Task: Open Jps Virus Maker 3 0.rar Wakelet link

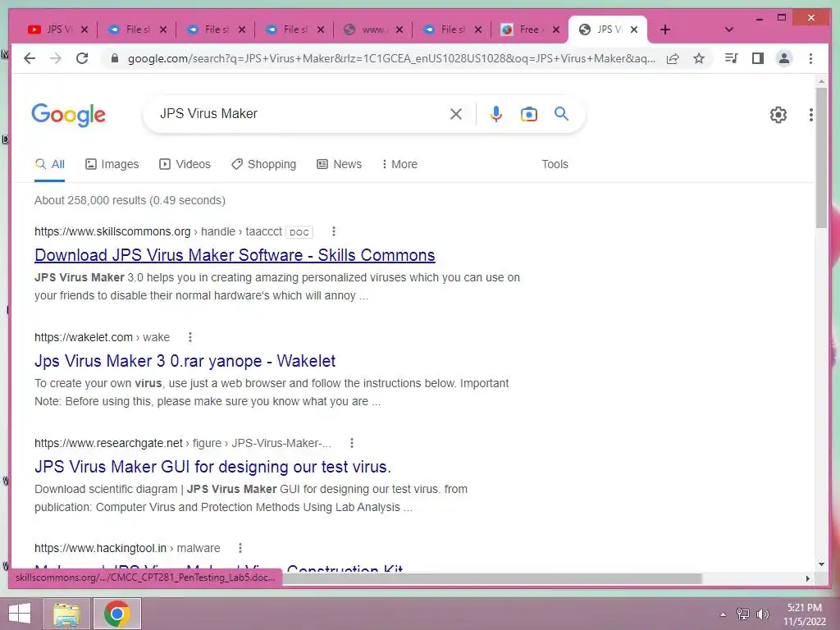Action: click(185, 361)
